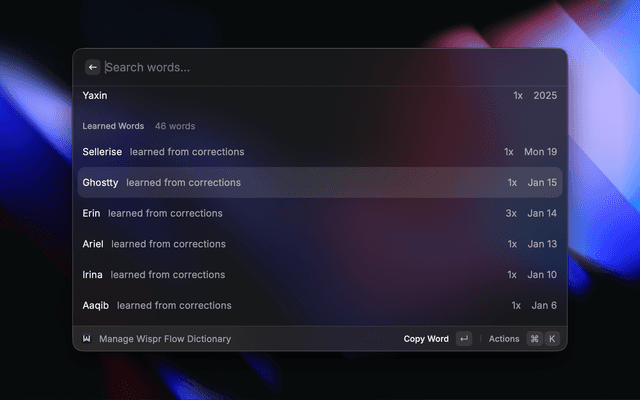Click the Learned Words section header
Image resolution: width=640 pixels, height=400 pixels.
[x=114, y=126]
